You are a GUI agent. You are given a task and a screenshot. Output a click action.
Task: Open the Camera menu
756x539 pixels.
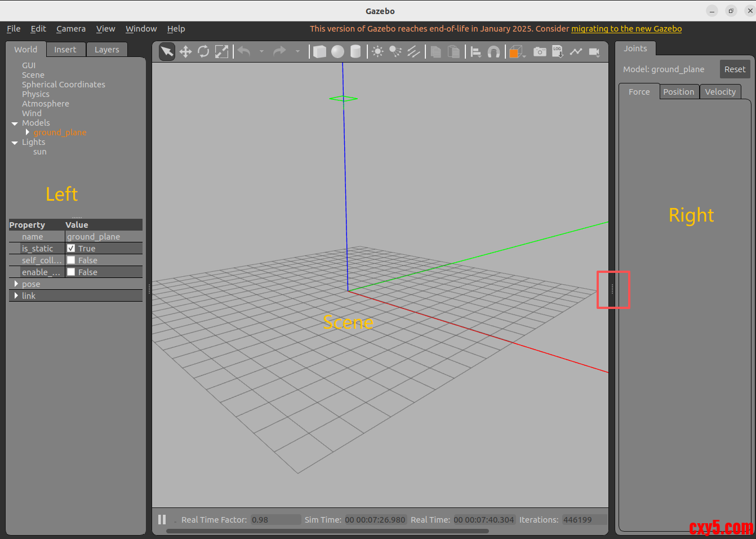tap(71, 29)
